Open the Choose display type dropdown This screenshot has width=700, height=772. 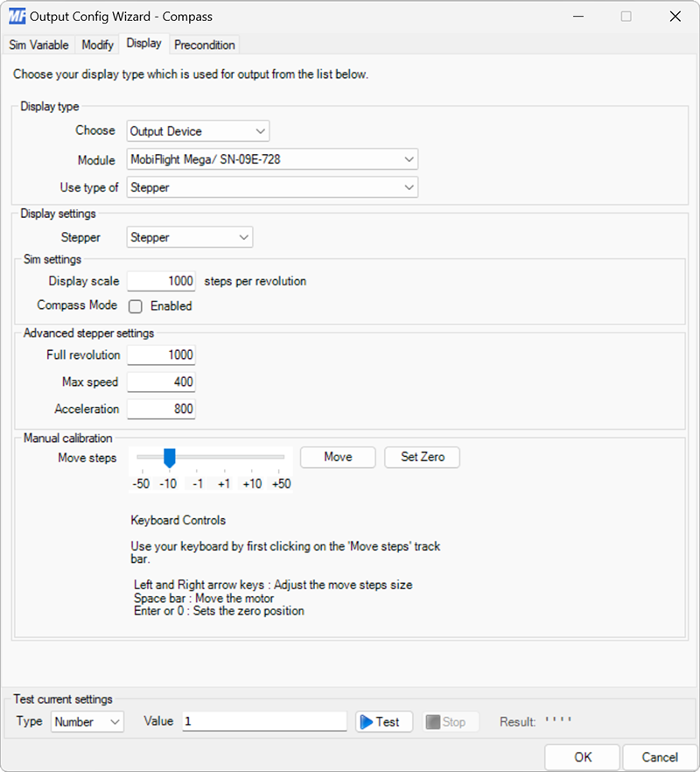coord(260,130)
